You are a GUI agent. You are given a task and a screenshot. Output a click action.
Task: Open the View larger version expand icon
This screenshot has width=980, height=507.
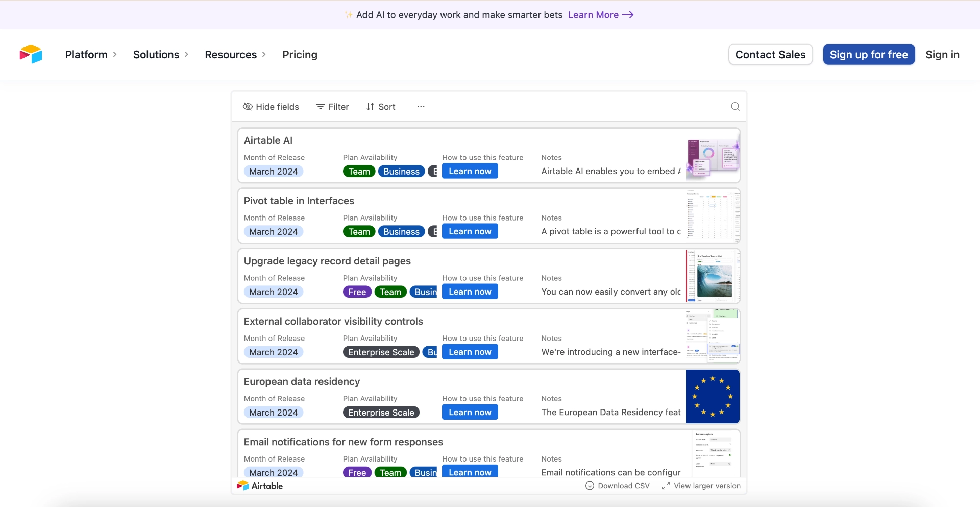(666, 486)
